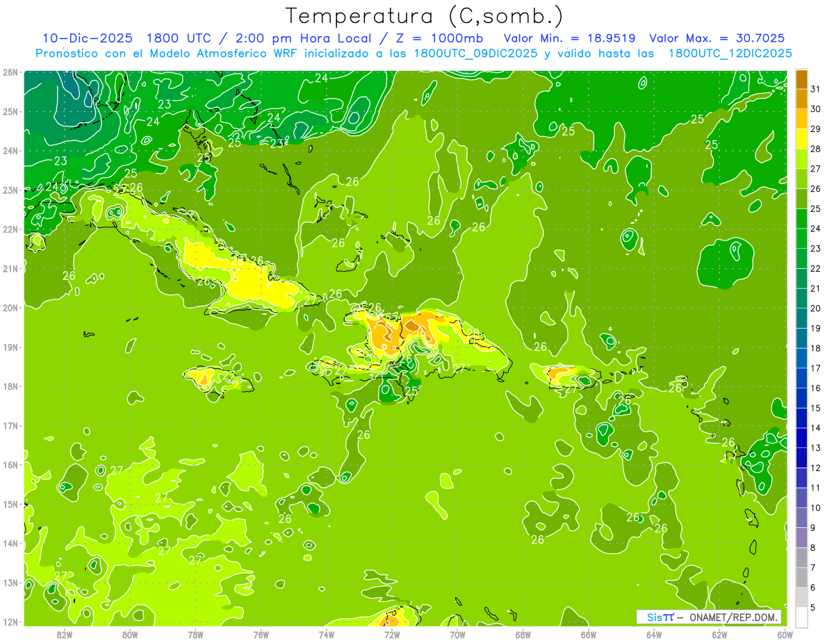The height and width of the screenshot is (644, 834).
Task: Click the 78W longitude axis label
Action: [x=195, y=634]
